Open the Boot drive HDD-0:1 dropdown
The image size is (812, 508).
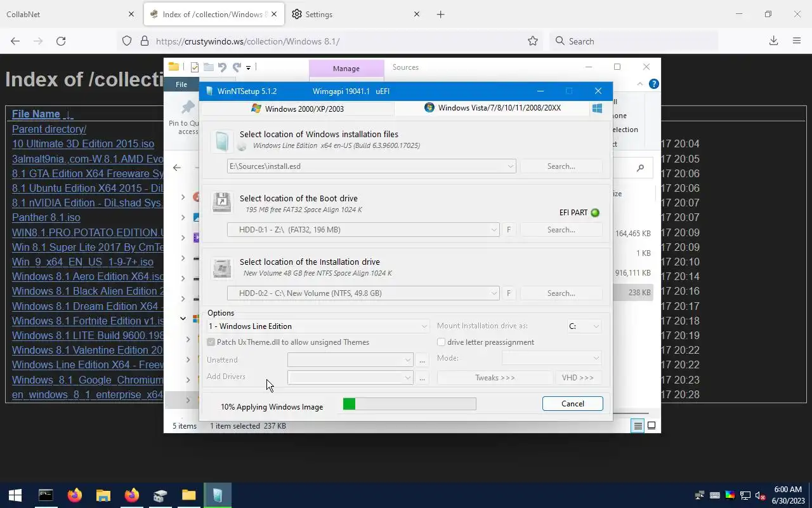494,230
